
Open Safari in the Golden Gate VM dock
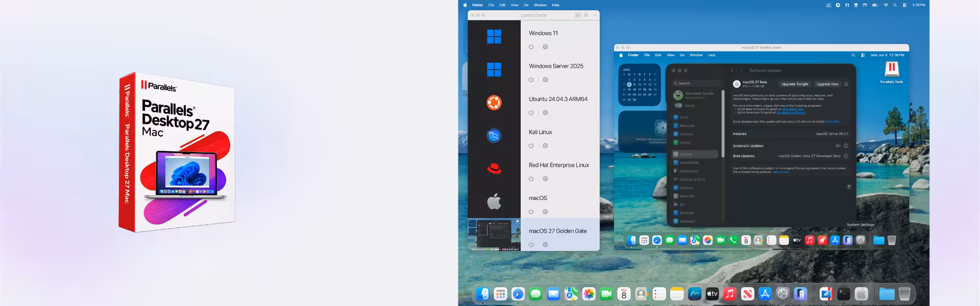(657, 240)
